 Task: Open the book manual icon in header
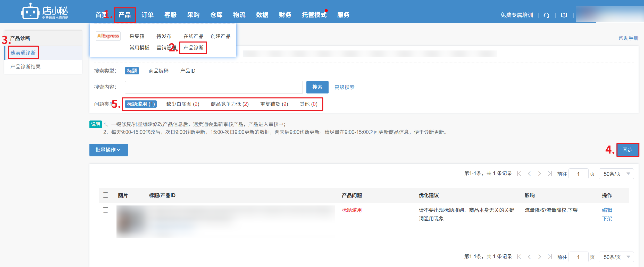(564, 15)
